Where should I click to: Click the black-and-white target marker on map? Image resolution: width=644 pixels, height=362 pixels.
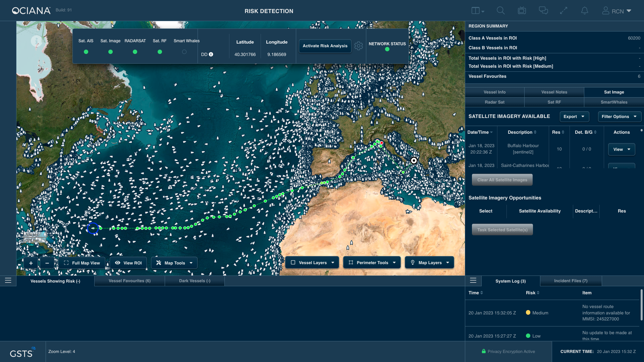click(x=414, y=161)
